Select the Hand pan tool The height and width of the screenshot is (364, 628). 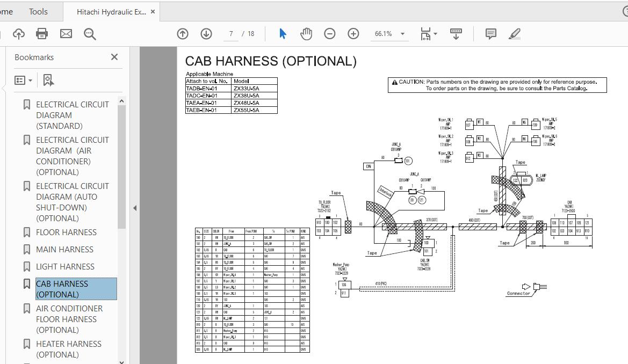[x=306, y=34]
